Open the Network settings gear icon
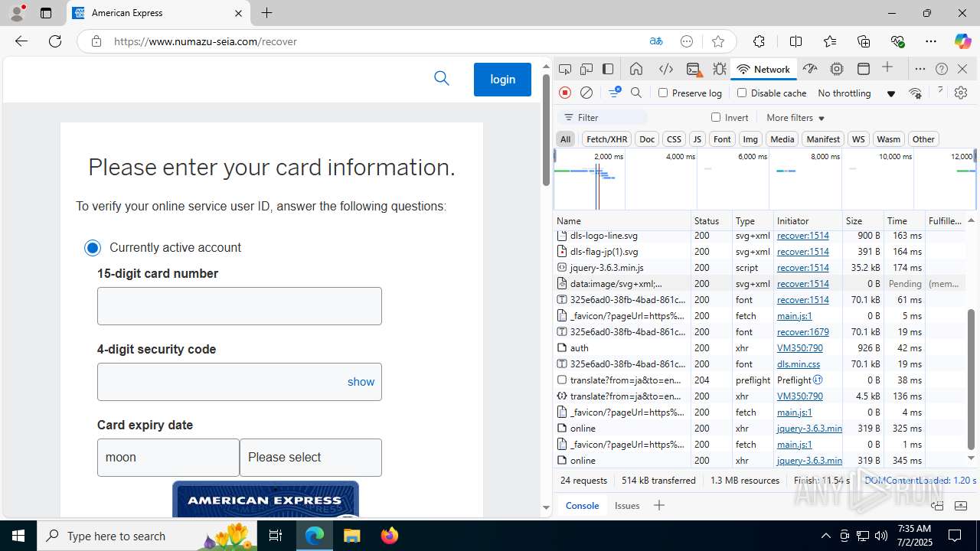 tap(961, 93)
